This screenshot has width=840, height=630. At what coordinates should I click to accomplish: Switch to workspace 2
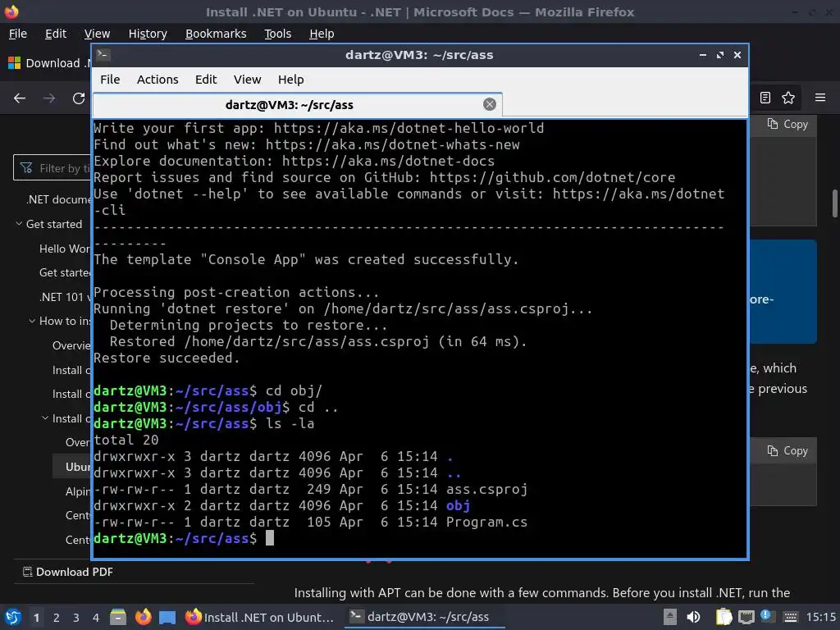[x=57, y=618]
